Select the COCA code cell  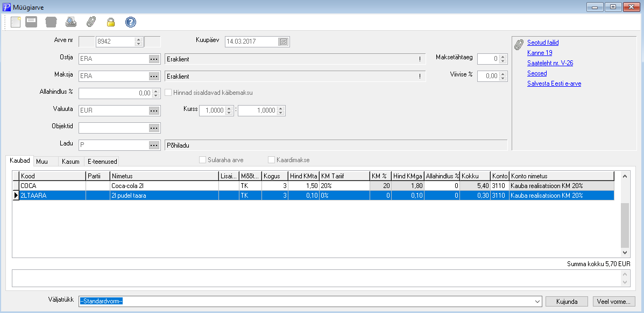click(x=52, y=186)
